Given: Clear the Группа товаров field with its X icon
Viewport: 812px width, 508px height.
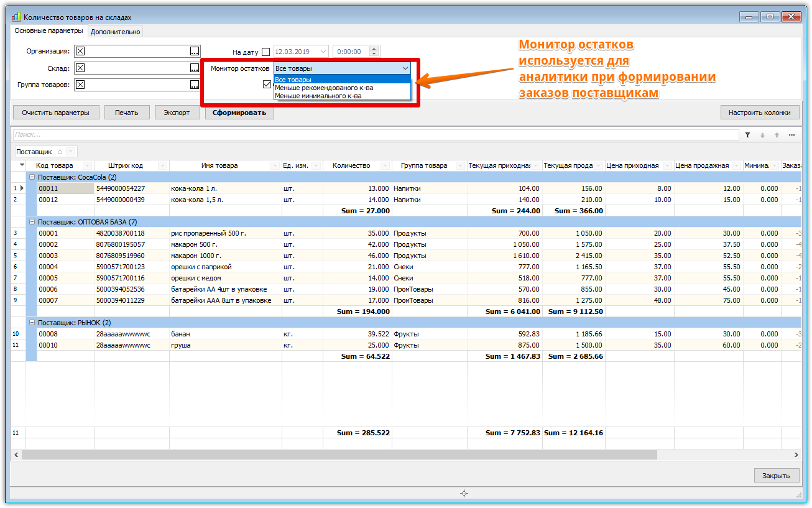Looking at the screenshot, I should [x=80, y=85].
